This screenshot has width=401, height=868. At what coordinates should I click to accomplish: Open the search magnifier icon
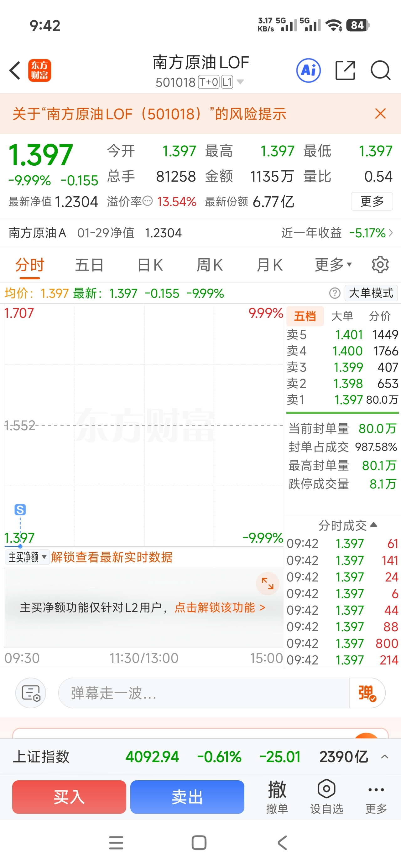coord(380,70)
